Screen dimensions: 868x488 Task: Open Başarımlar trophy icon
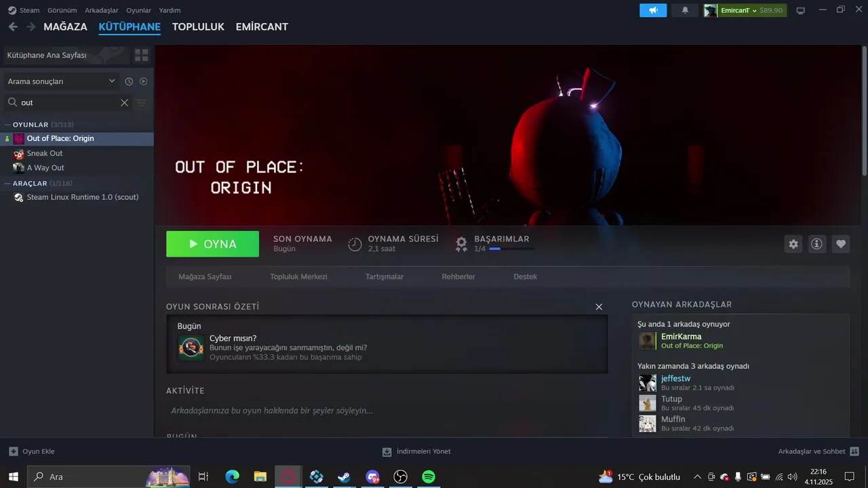[x=461, y=244]
